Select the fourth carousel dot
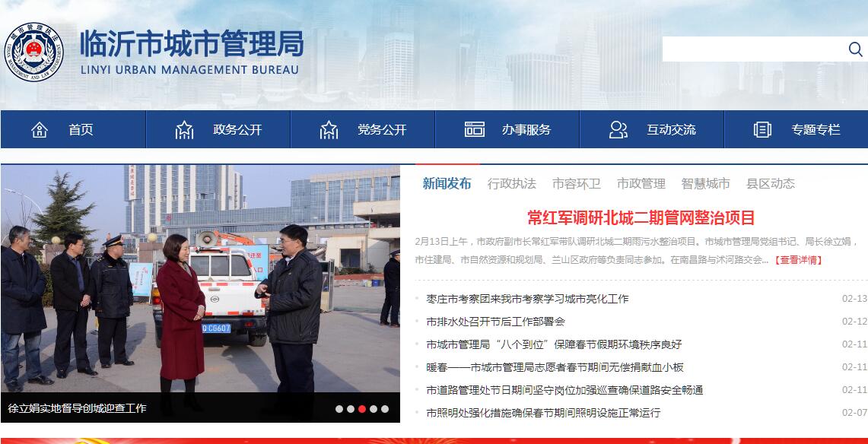This screenshot has height=444, width=868. (x=373, y=409)
